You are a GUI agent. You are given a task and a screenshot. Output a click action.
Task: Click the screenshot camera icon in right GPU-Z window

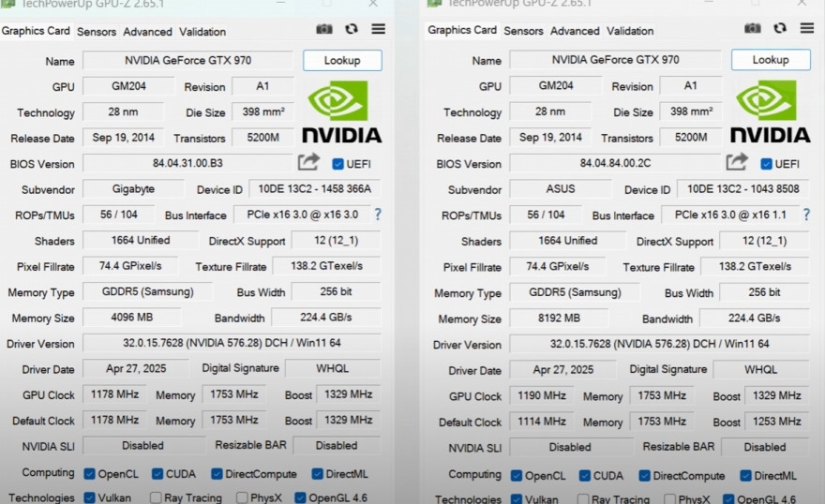[x=753, y=28]
